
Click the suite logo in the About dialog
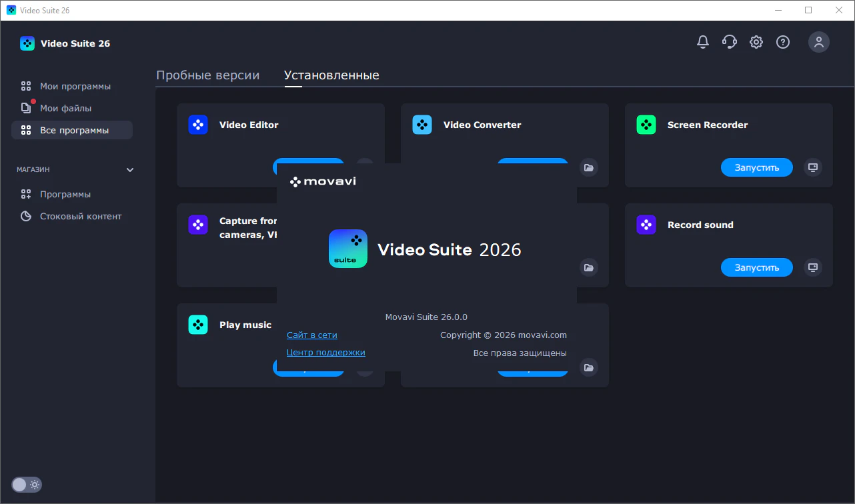tap(348, 249)
